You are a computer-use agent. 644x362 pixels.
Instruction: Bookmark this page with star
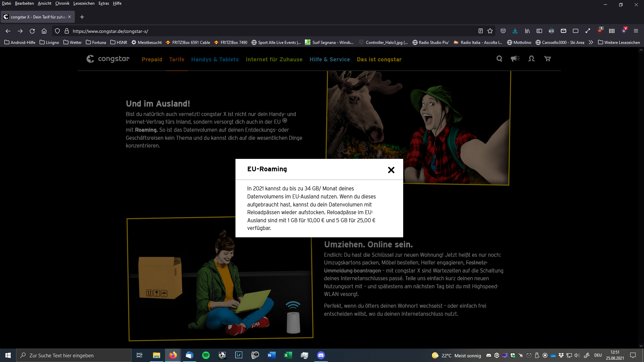tap(490, 31)
